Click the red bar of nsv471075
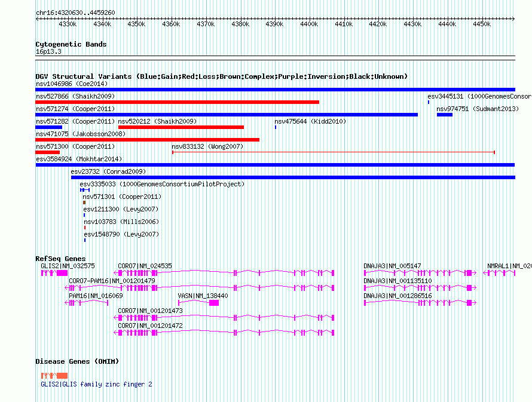This screenshot has height=402, width=532. tap(147, 140)
